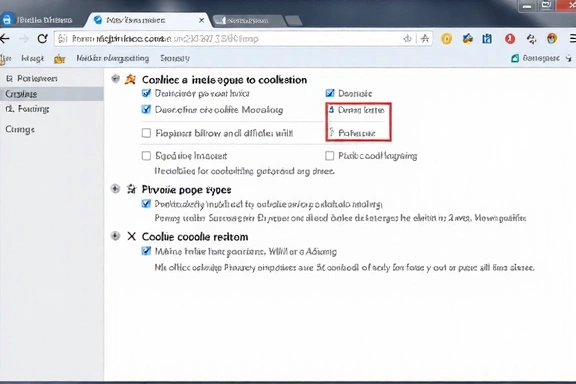Click the blue lock favicon on the first tab
The image size is (576, 384).
click(x=7, y=19)
